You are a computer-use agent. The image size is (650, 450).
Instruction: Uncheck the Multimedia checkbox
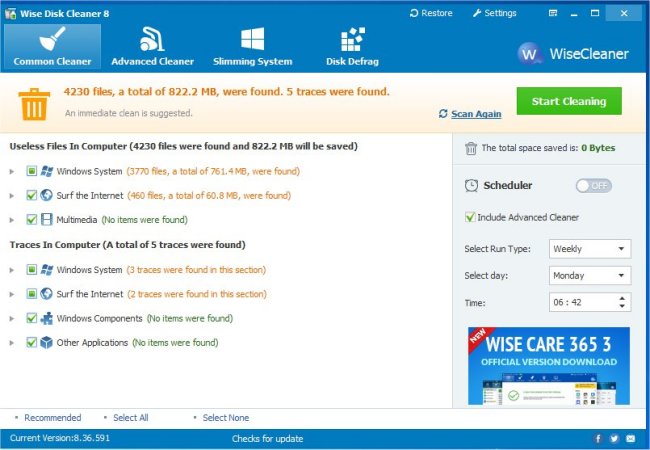click(32, 219)
